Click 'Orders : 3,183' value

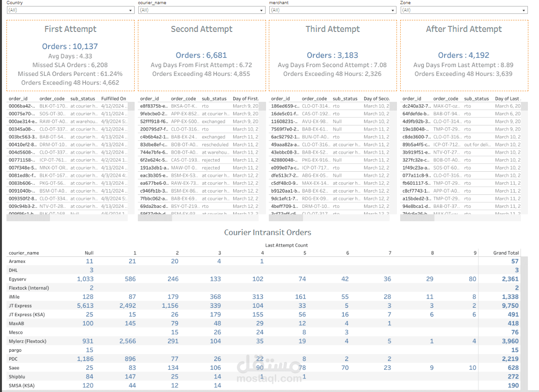(x=332, y=56)
